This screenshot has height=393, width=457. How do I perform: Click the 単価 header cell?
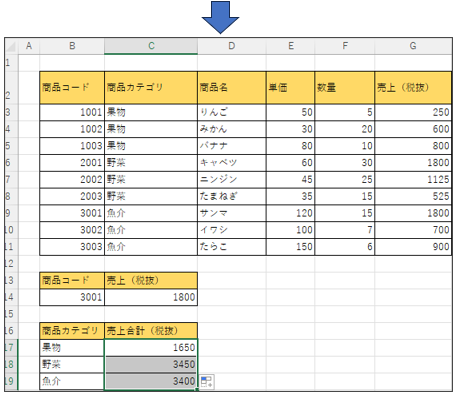(290, 87)
